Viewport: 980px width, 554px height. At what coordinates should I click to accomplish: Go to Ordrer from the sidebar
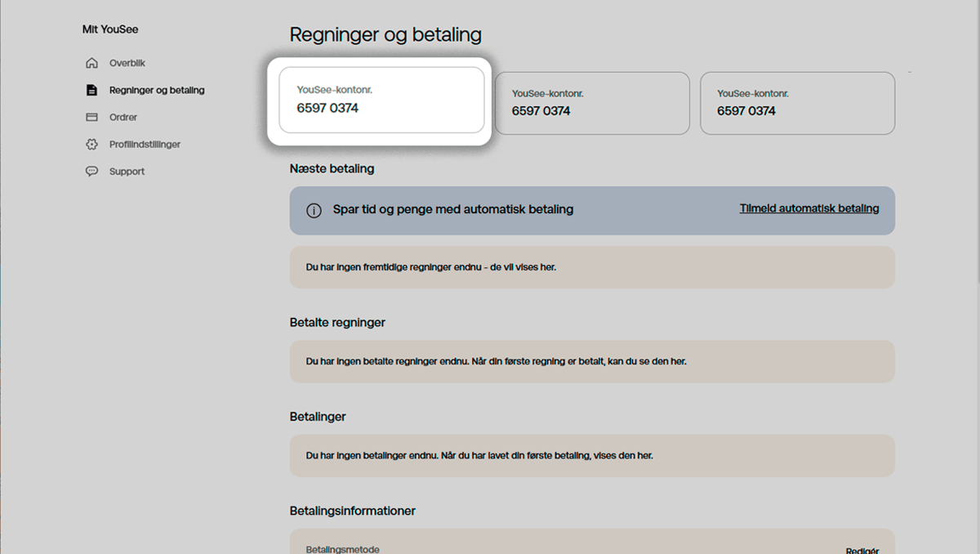[124, 117]
